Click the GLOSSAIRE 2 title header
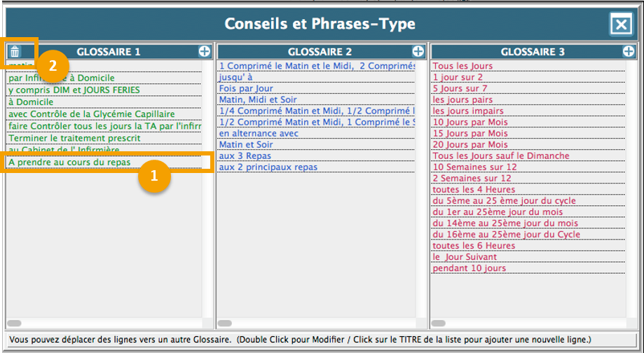The image size is (644, 353). (320, 51)
